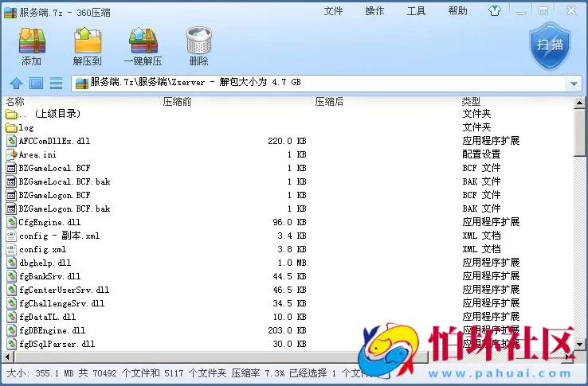Viewport: 588px width, 386px height.
Task: Open the 帮助 menu
Action: 457,11
